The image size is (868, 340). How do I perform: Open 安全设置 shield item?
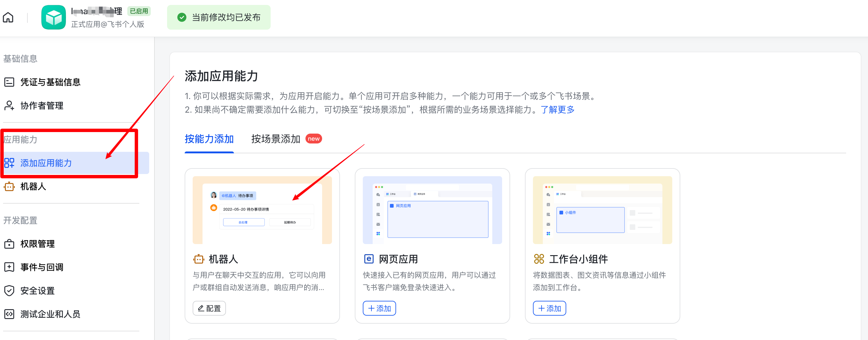(x=37, y=290)
